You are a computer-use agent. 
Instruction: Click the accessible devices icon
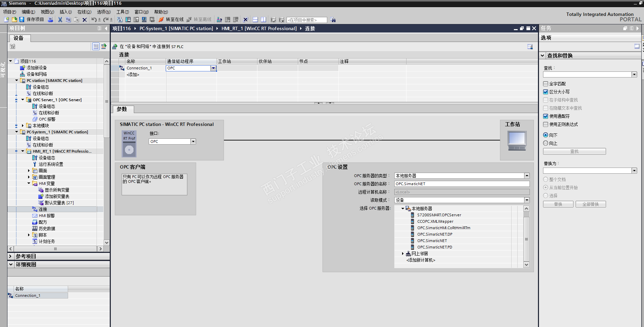220,20
